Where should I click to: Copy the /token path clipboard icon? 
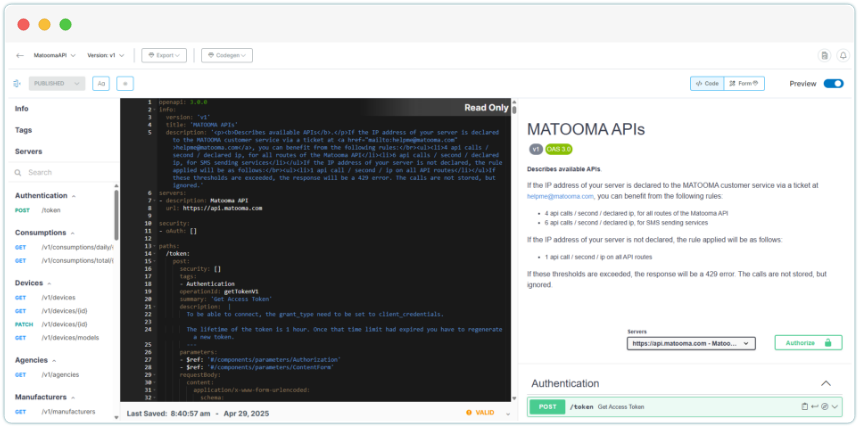[x=804, y=407]
